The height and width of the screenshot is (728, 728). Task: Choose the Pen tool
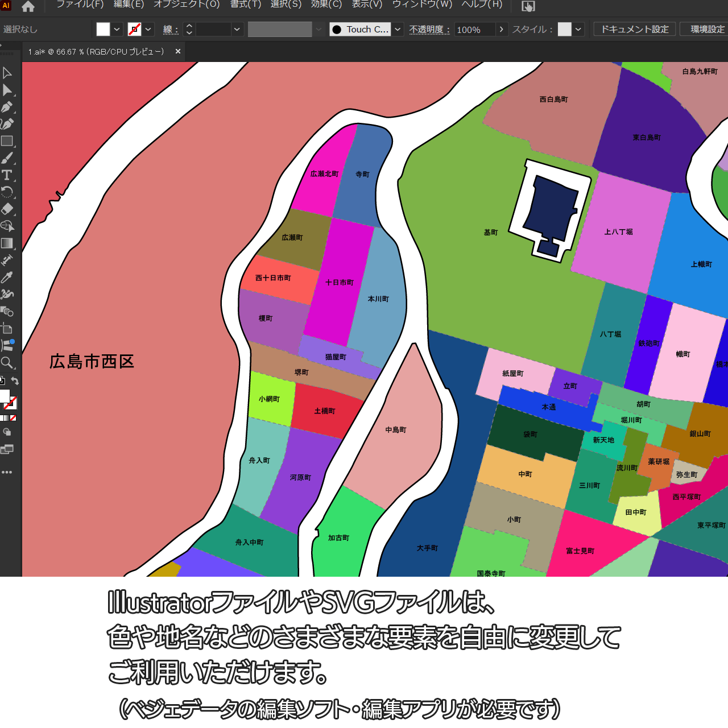click(x=7, y=107)
